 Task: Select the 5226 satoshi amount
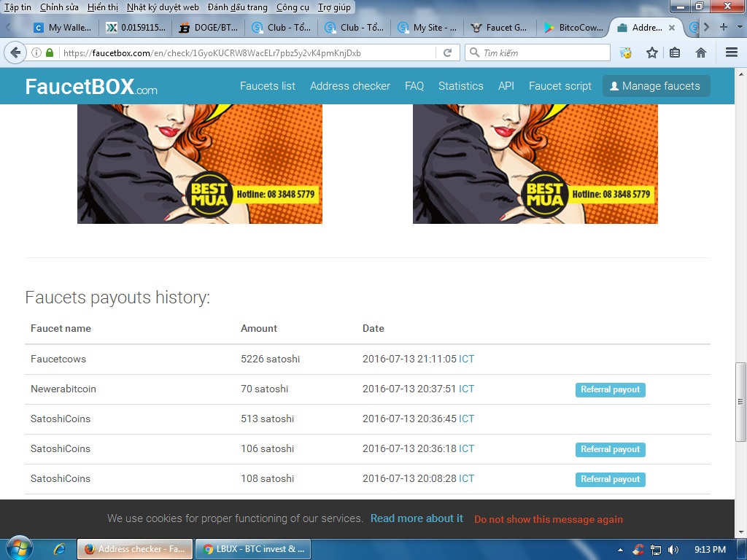tap(270, 359)
